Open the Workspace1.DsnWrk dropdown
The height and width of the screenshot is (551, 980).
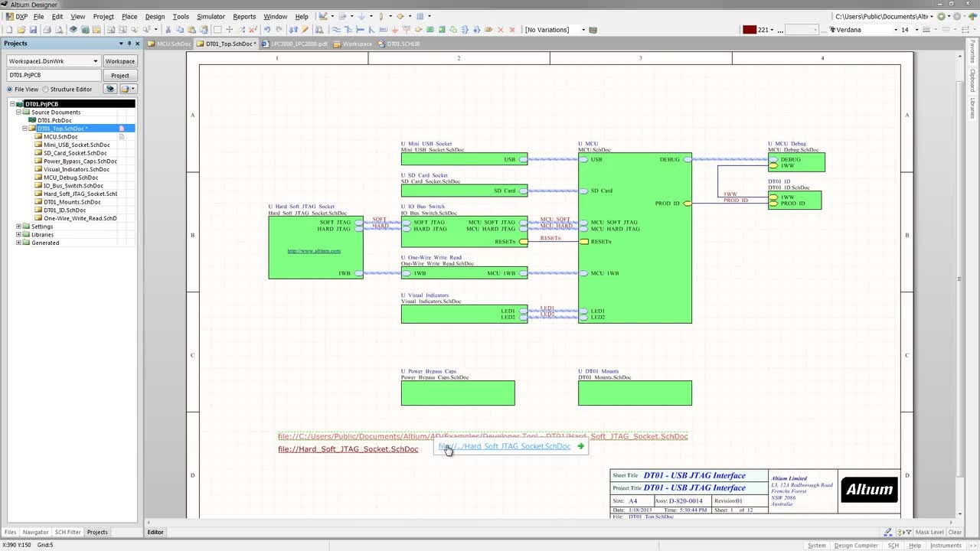[x=95, y=61]
